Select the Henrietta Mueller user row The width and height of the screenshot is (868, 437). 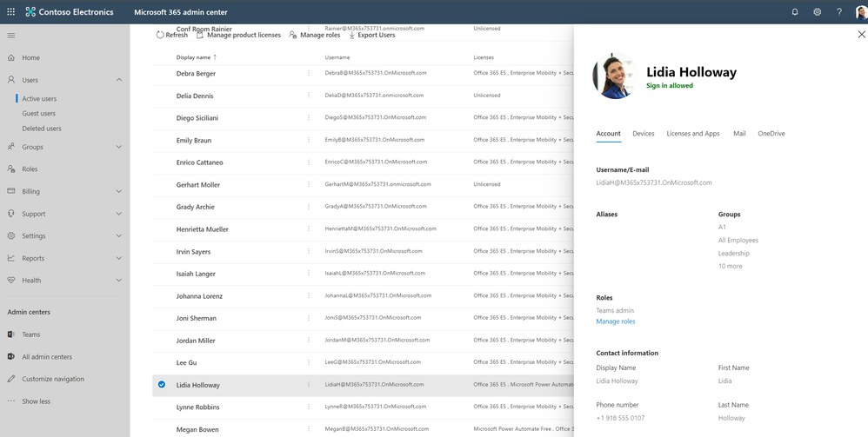[x=363, y=229]
